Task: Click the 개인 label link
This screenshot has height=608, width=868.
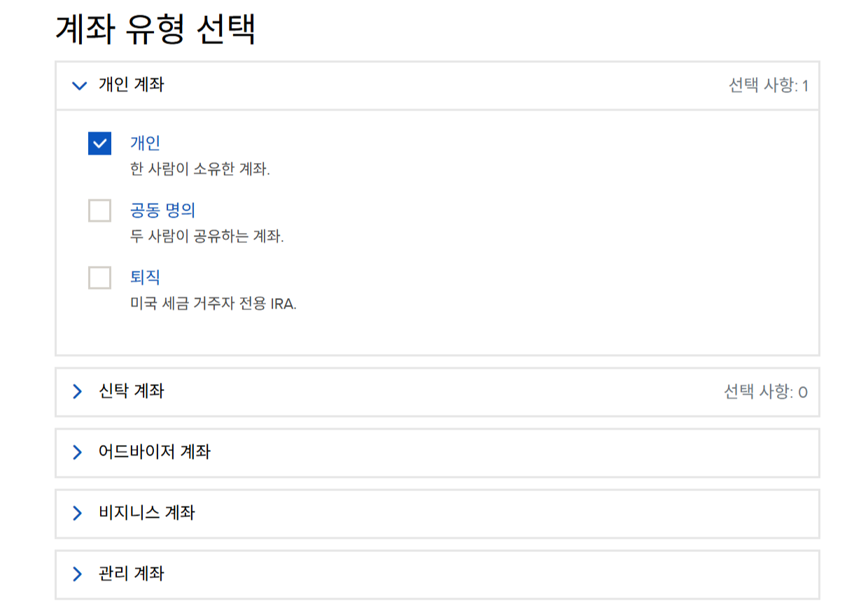Action: click(145, 143)
